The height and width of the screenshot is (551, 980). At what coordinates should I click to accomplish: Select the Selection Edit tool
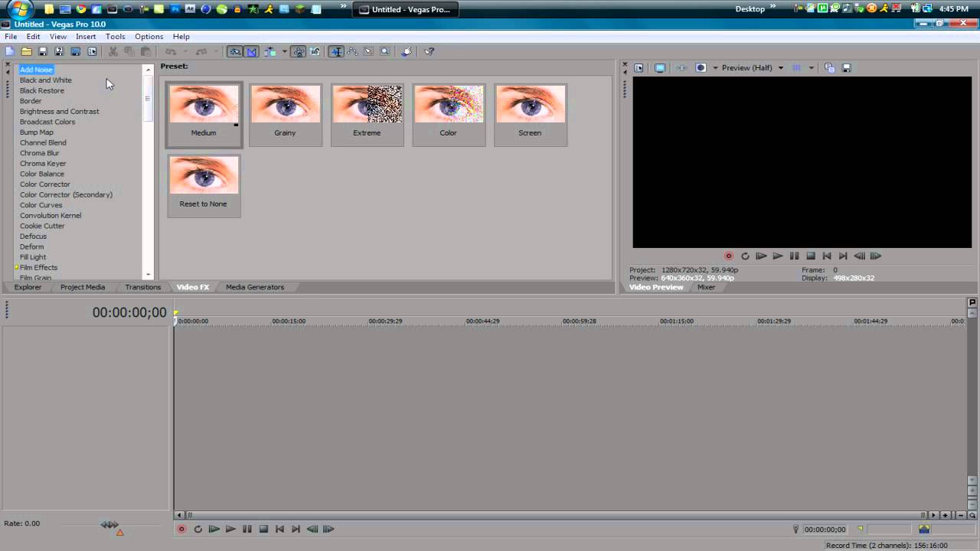click(368, 51)
